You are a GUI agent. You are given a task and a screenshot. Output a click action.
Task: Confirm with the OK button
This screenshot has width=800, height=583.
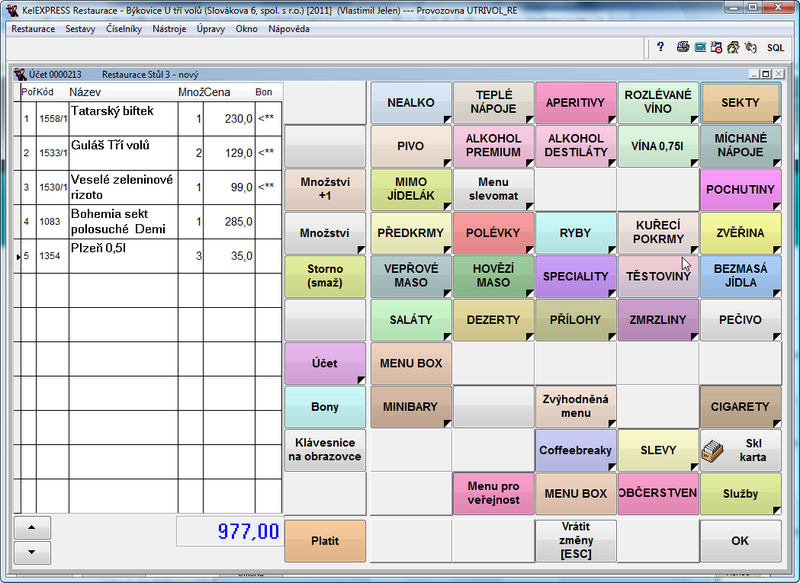pos(740,541)
